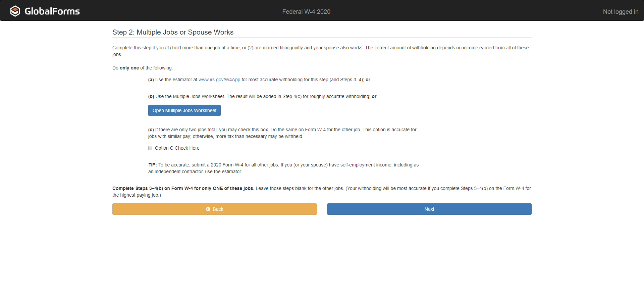Click the Option C Check Here label
644x298 pixels.
[x=177, y=148]
